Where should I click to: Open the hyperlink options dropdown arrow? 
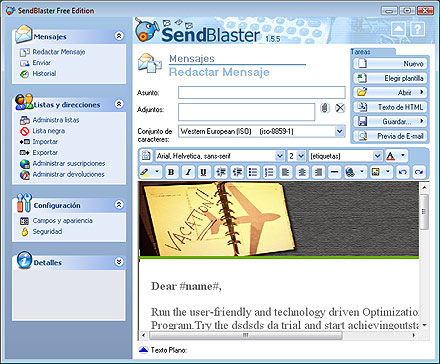[x=362, y=172]
